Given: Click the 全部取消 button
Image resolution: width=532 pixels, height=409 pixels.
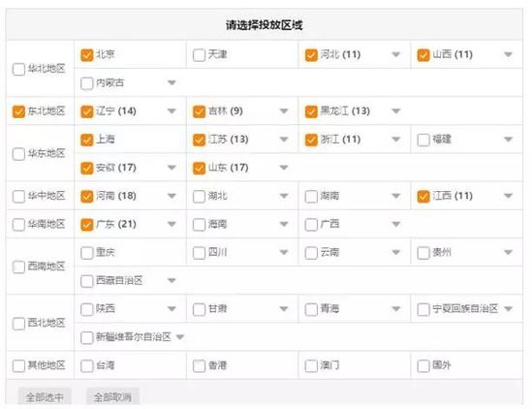Looking at the screenshot, I should click(112, 396).
